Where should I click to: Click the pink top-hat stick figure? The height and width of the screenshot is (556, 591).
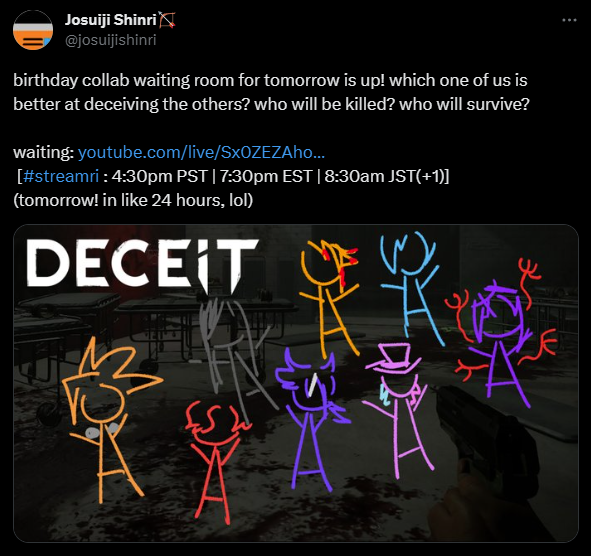point(398,409)
